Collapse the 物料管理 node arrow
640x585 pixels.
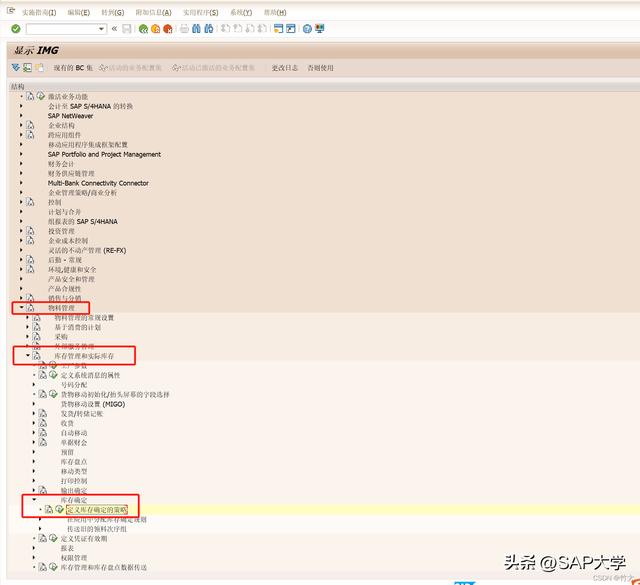coord(21,308)
